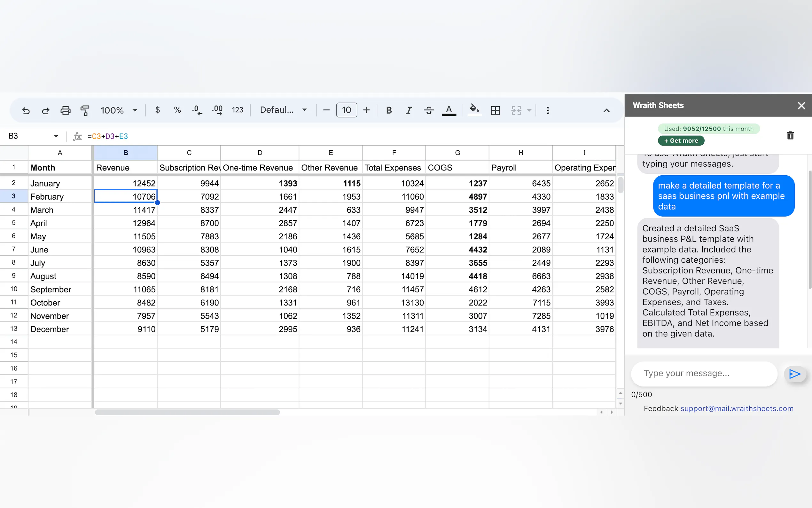Click the Borders grid icon

click(495, 110)
